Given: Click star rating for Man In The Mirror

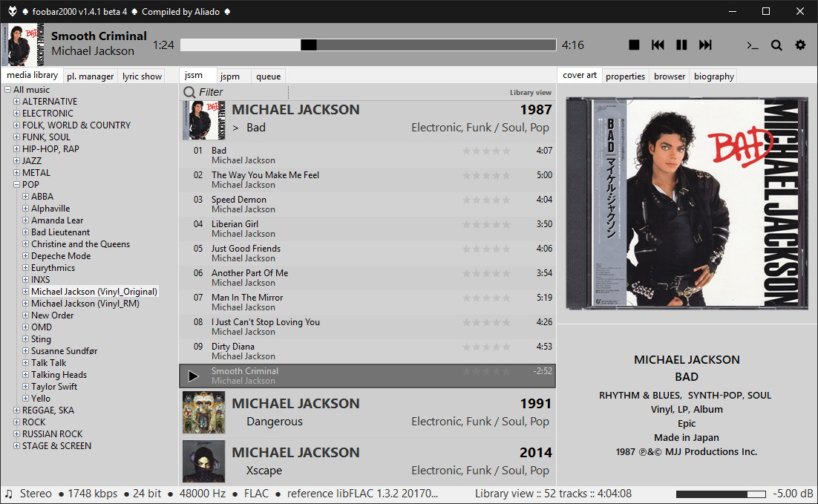Looking at the screenshot, I should [x=486, y=298].
